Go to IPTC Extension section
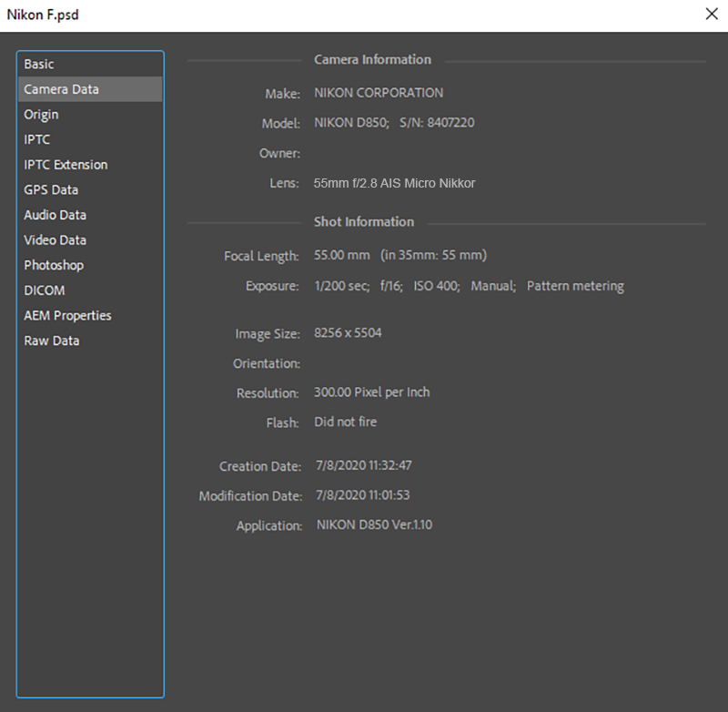 pos(66,165)
